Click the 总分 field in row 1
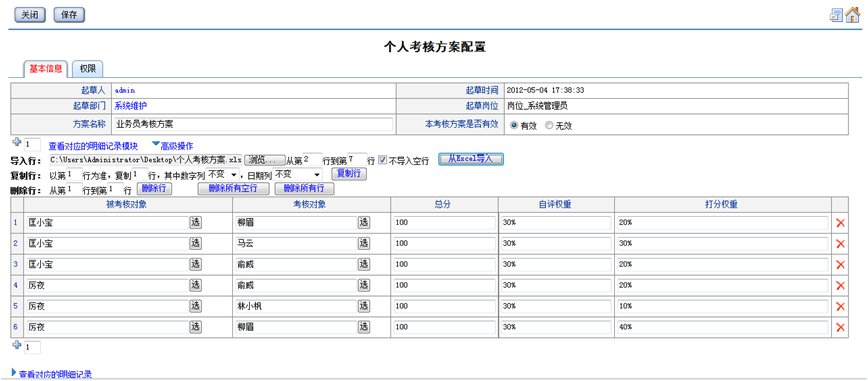 [445, 222]
